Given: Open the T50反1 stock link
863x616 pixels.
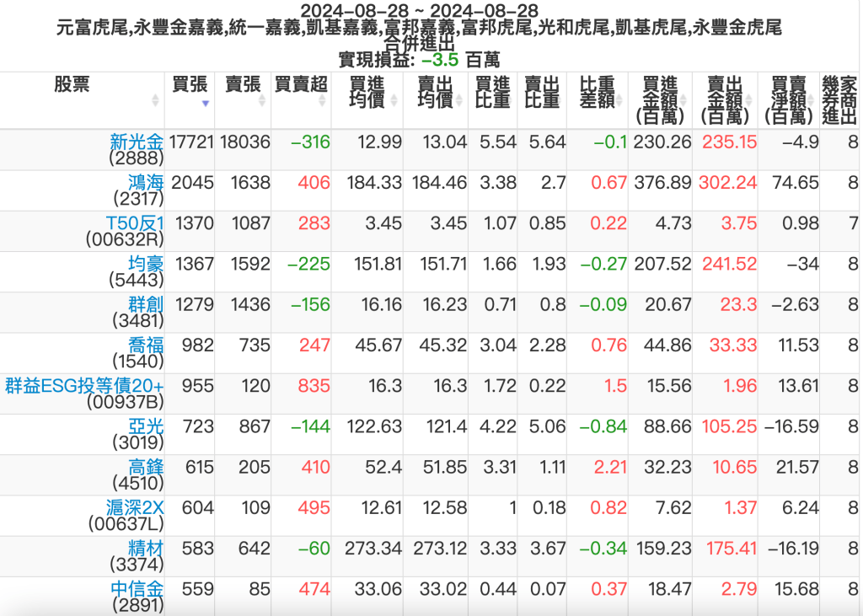Looking at the screenshot, I should point(135,222).
